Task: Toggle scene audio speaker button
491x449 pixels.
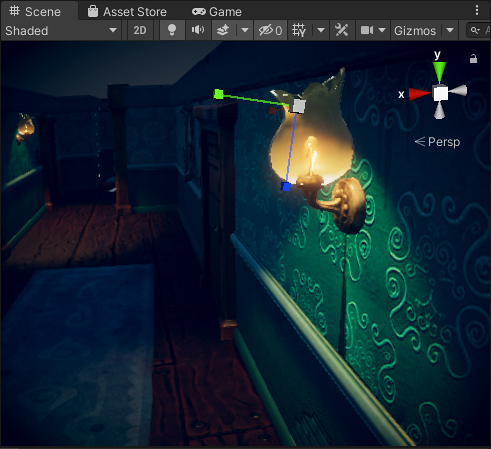Action: 198,31
